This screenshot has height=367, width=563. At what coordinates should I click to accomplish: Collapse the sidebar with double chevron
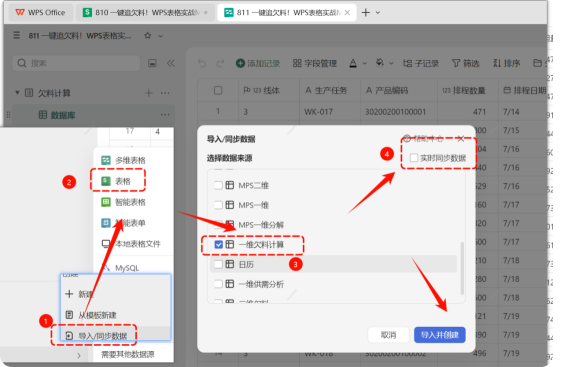click(171, 64)
